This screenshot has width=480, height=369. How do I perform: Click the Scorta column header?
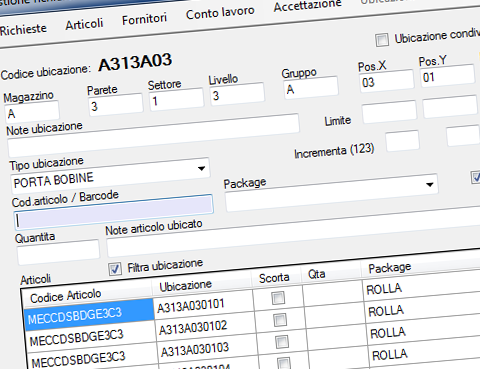(x=274, y=277)
